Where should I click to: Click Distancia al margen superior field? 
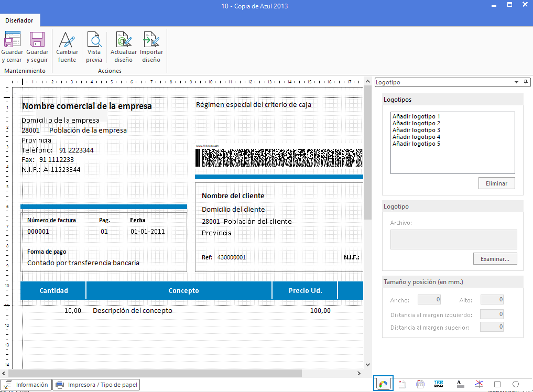pyautogui.click(x=492, y=326)
